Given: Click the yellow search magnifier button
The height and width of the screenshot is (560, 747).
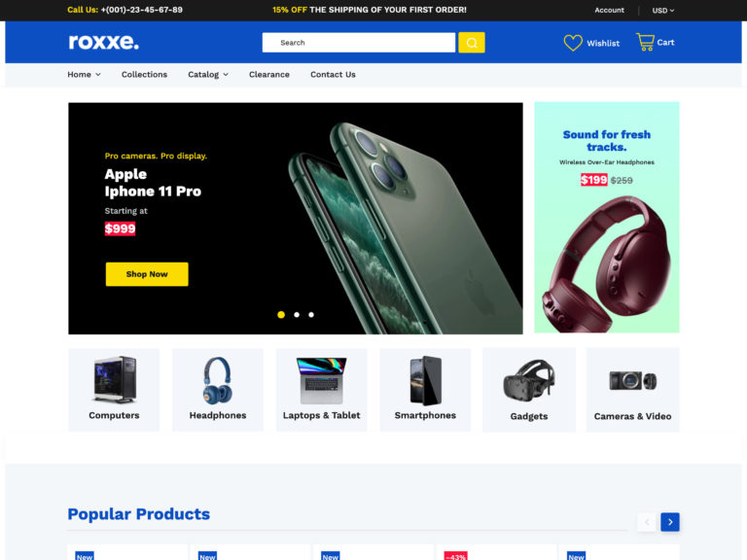Looking at the screenshot, I should 471,43.
